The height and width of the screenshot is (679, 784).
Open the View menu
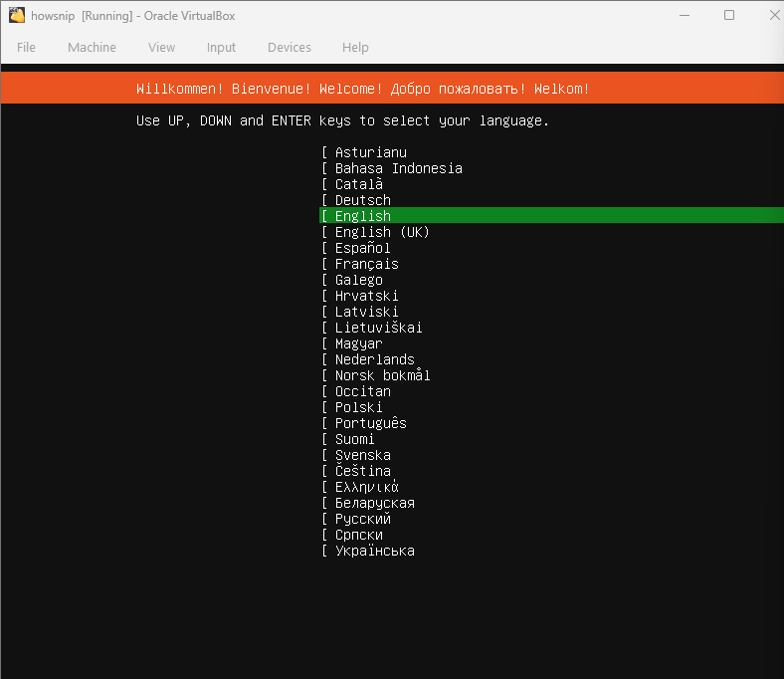tap(161, 48)
